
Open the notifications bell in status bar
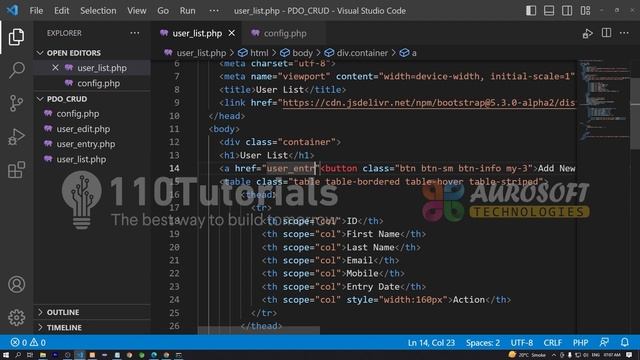[x=624, y=342]
